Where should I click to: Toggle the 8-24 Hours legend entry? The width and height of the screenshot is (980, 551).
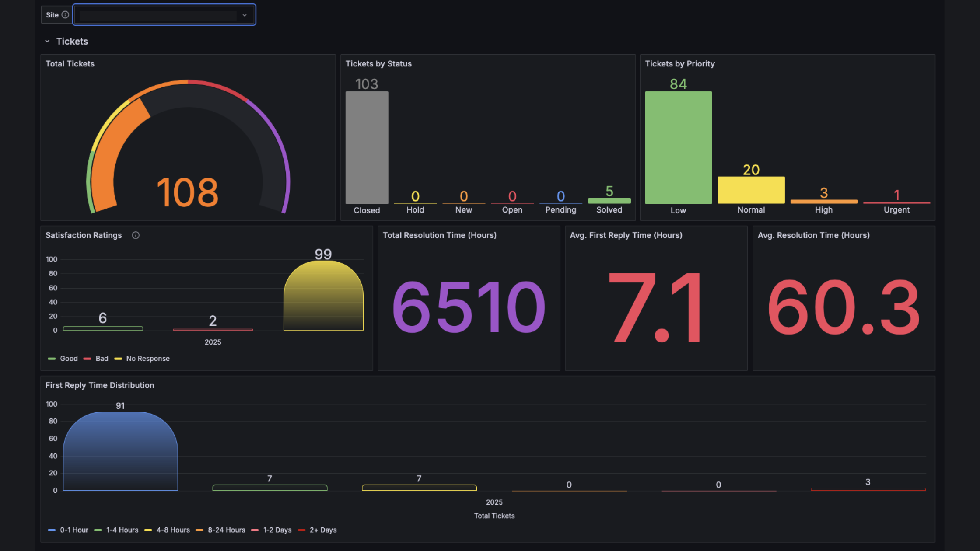point(226,530)
